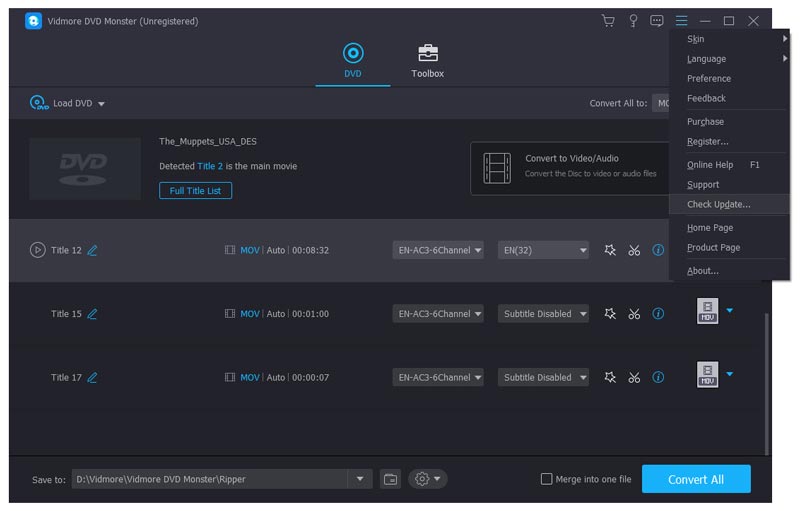Screen dimensions: 800x511
Task: Cut Title 12 with scissors icon
Action: (x=634, y=250)
